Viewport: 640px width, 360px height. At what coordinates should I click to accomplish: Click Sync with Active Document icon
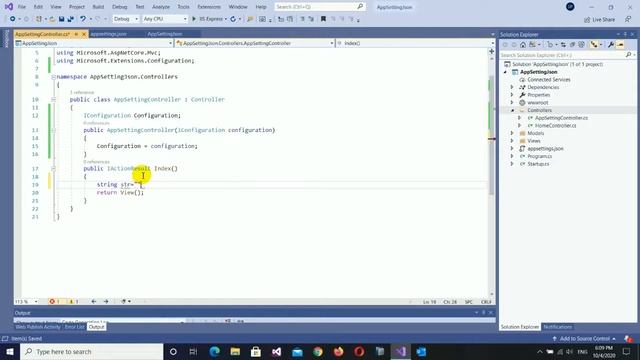click(563, 45)
